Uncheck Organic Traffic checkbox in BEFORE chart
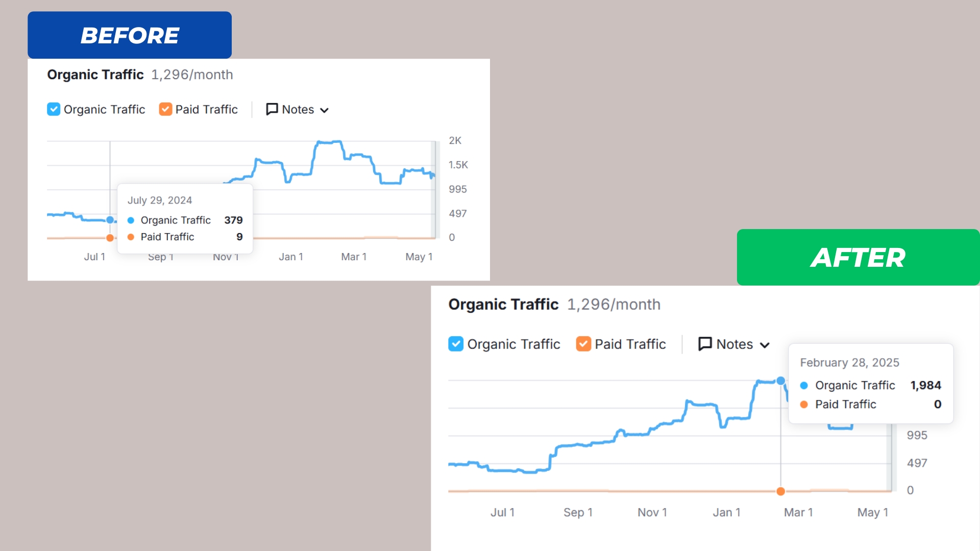 54,109
